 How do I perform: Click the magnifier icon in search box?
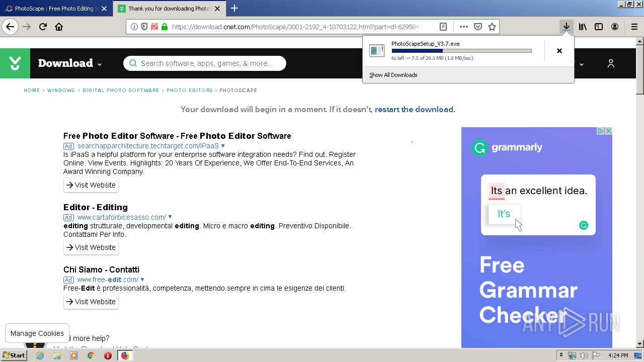click(133, 63)
